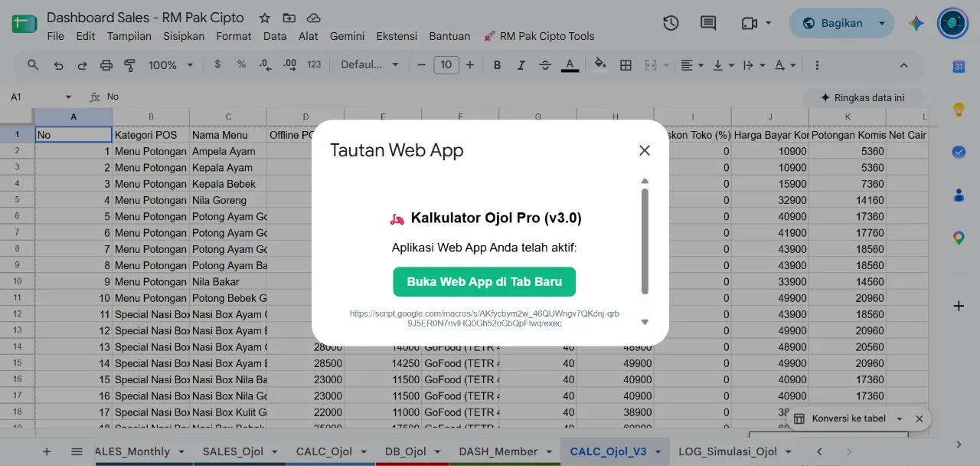980x466 pixels.
Task: Open the RM Pak Cipto Tools menu
Action: [x=539, y=36]
